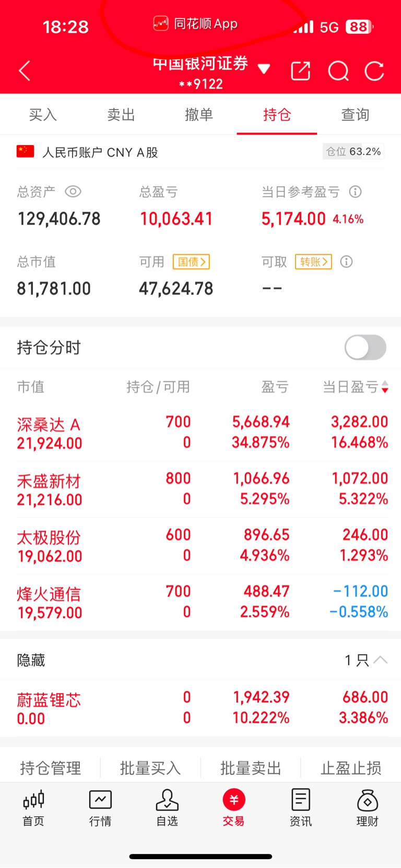Switch to the 查询 tab
Image resolution: width=401 pixels, height=868 pixels.
[x=355, y=115]
